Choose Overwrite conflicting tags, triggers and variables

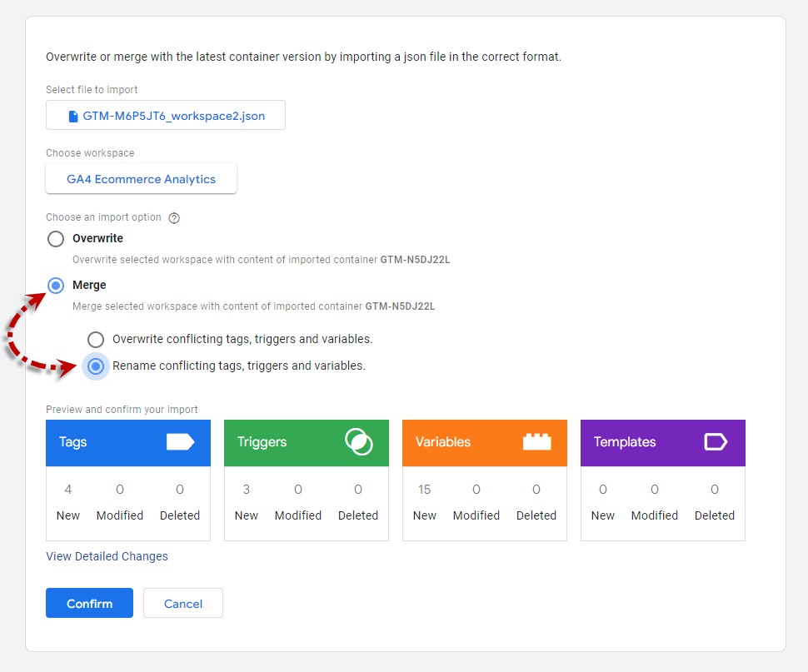coord(96,340)
